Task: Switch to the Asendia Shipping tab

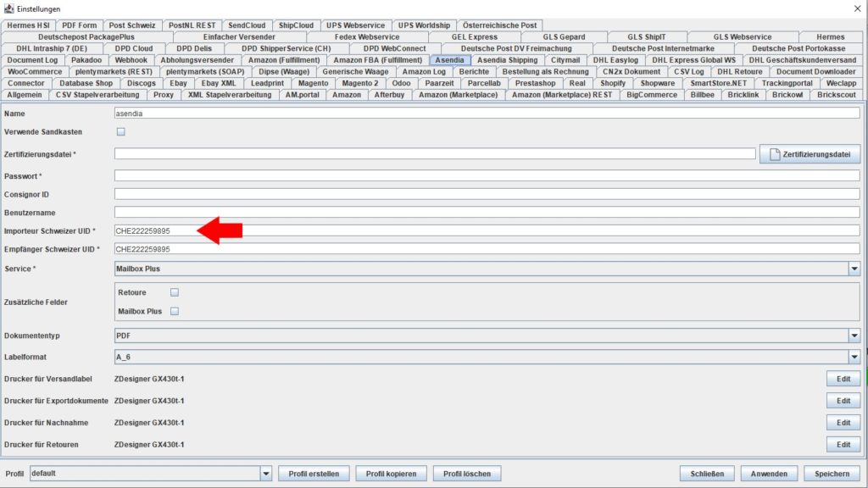Action: pos(507,60)
